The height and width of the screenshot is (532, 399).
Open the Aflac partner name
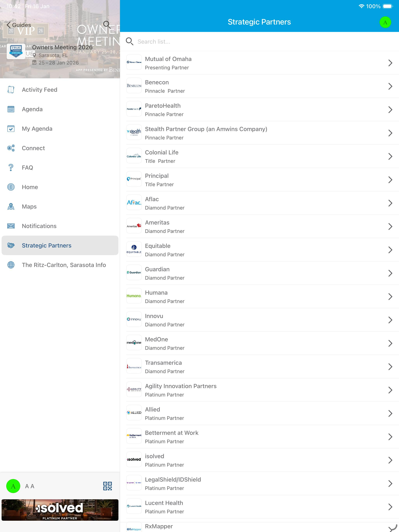[152, 199]
